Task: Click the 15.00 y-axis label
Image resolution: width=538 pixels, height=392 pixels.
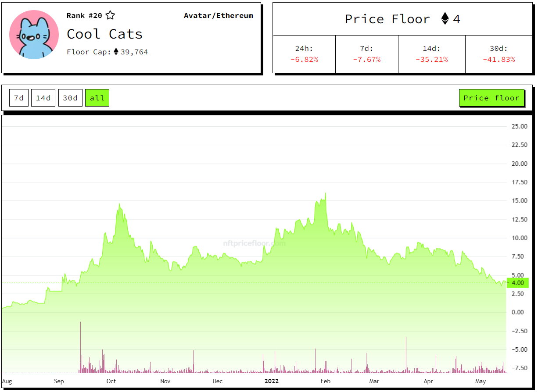Action: pyautogui.click(x=519, y=200)
